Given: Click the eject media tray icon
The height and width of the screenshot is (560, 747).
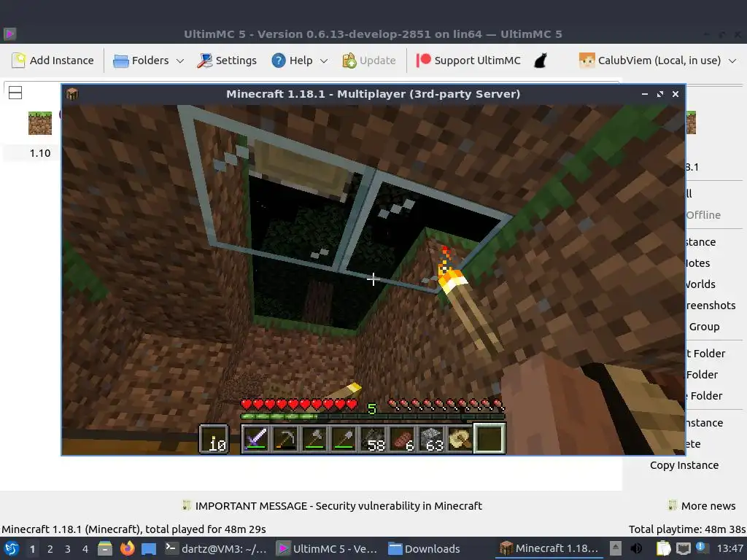Looking at the screenshot, I should (616, 548).
